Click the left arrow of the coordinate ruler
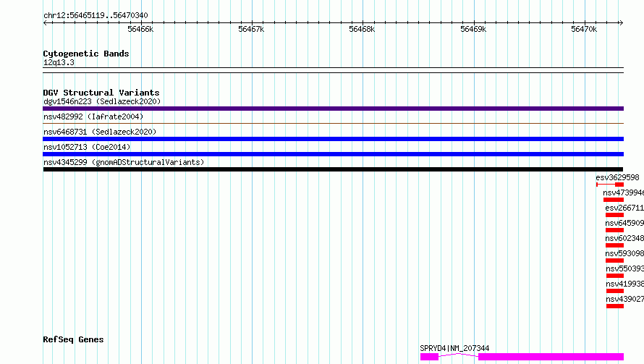Viewport: 644px width, 364px height. pos(46,22)
